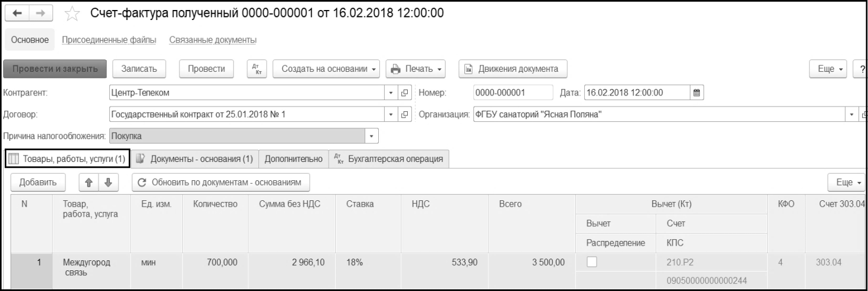Screen dimensions: 868x291
Task: Open calendar picker for Дата field
Action: pos(696,92)
